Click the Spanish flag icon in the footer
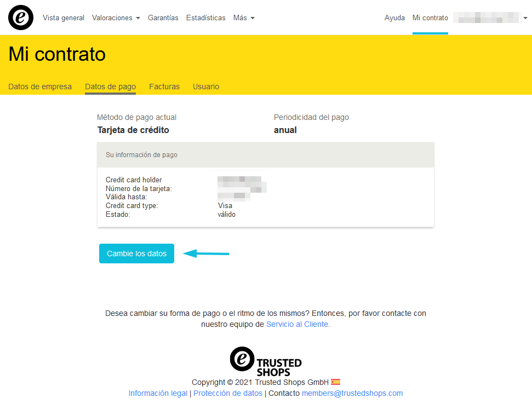Image resolution: width=532 pixels, height=409 pixels. click(x=335, y=382)
